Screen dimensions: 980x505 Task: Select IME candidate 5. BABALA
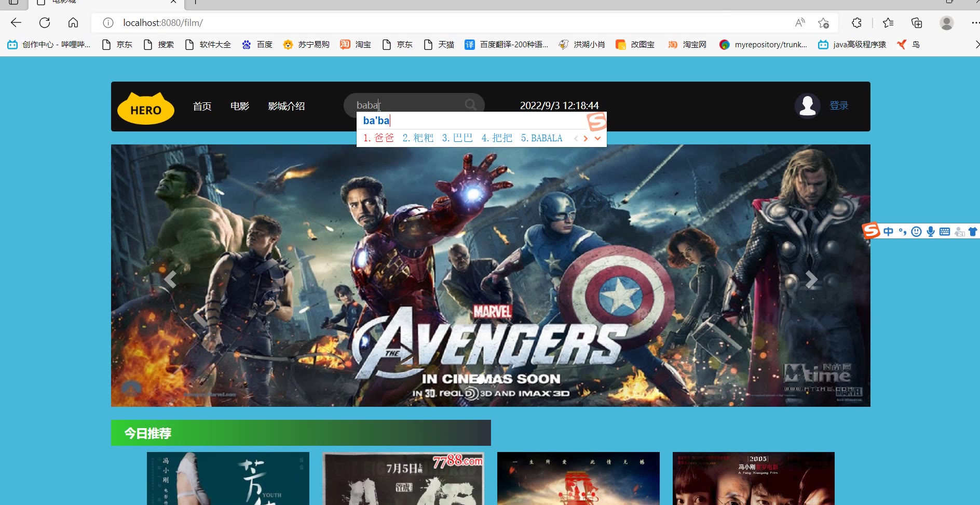541,138
